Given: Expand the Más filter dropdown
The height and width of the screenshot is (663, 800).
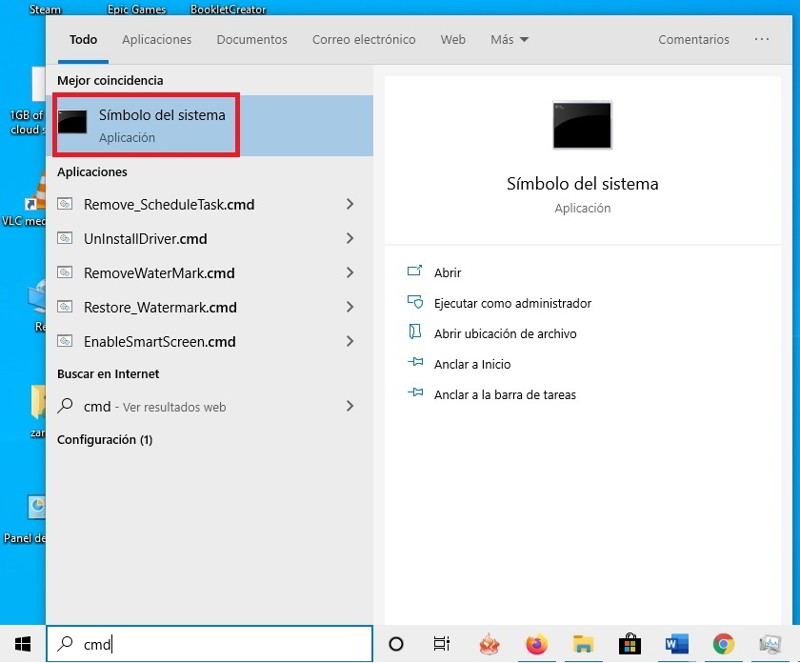Looking at the screenshot, I should coord(509,40).
